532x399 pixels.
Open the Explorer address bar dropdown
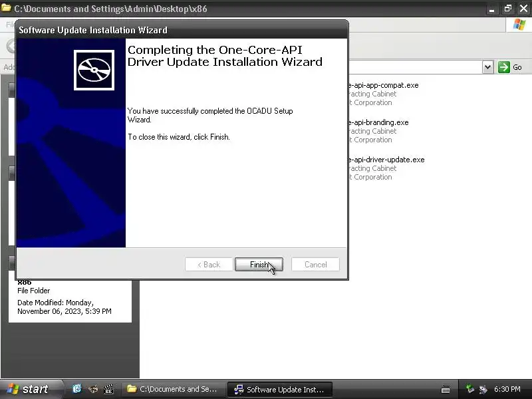pyautogui.click(x=487, y=67)
